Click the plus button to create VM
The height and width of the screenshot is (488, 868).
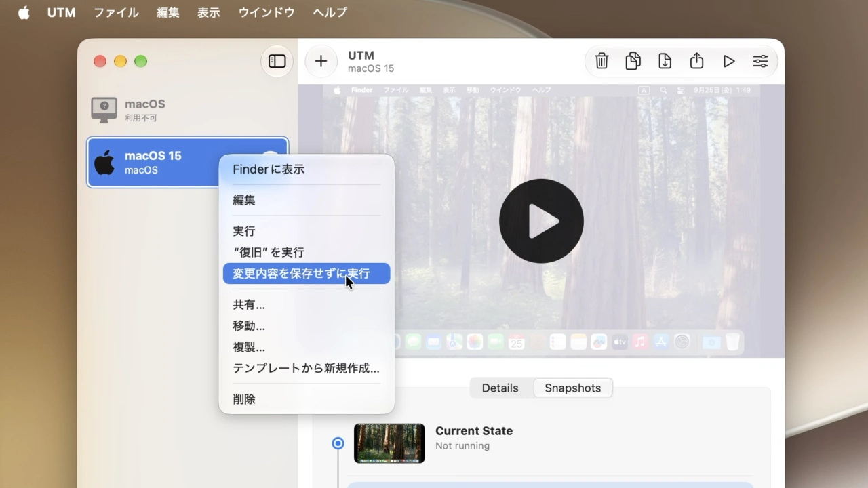click(x=321, y=62)
